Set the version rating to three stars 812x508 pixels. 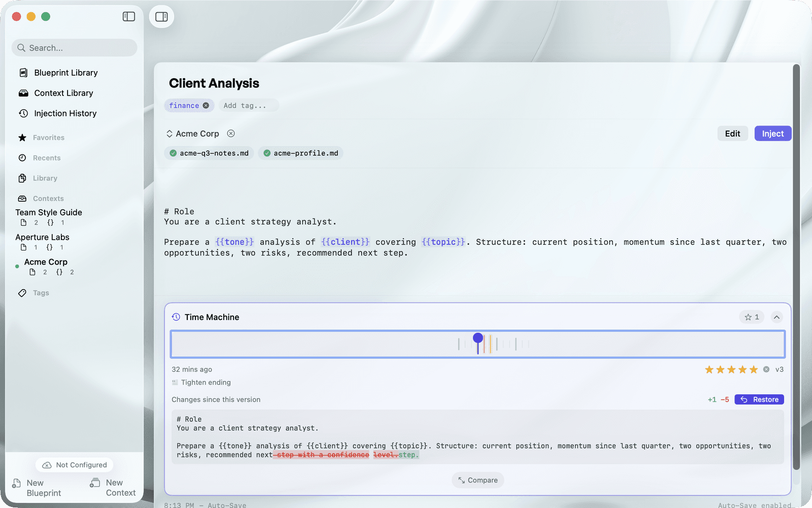(731, 370)
